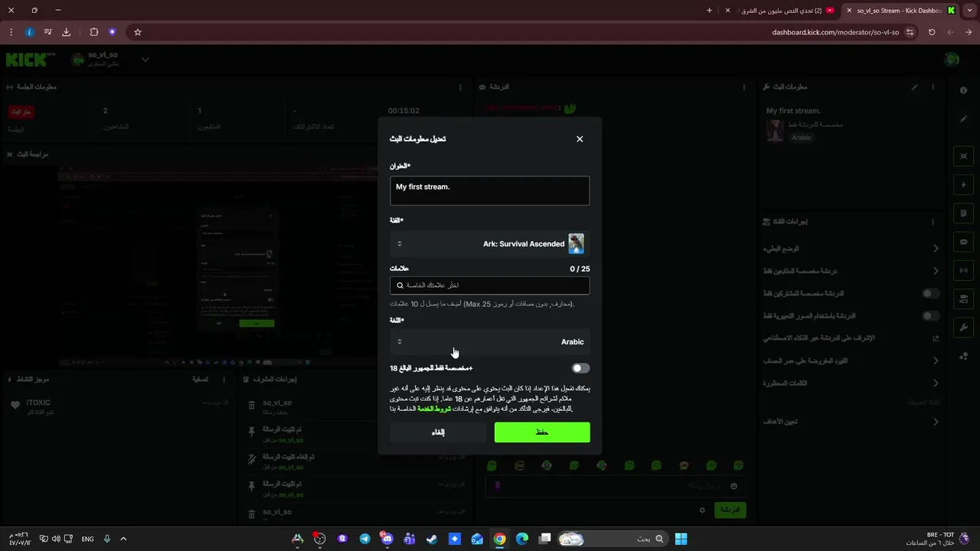Click heart icon next to ITOXIC

point(15,405)
